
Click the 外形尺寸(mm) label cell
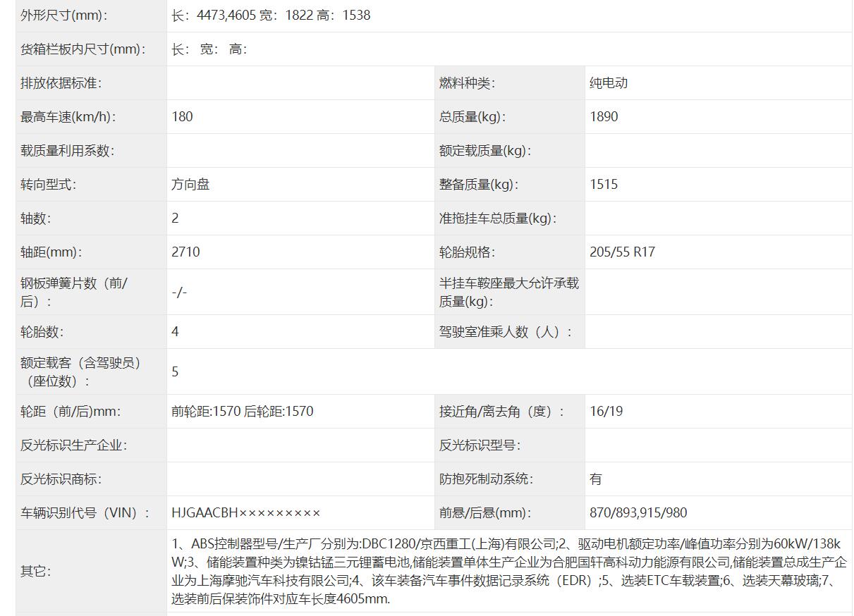click(x=91, y=16)
